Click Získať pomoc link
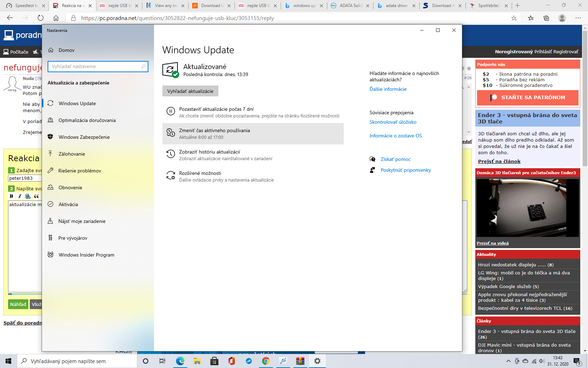This screenshot has width=588, height=368. 395,159
